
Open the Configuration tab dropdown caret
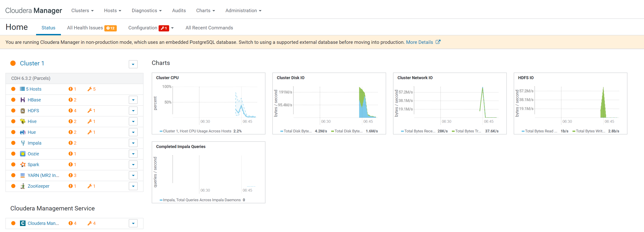point(172,28)
